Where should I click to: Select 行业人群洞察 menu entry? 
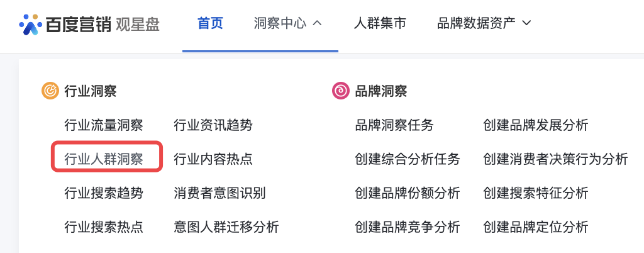click(x=104, y=159)
